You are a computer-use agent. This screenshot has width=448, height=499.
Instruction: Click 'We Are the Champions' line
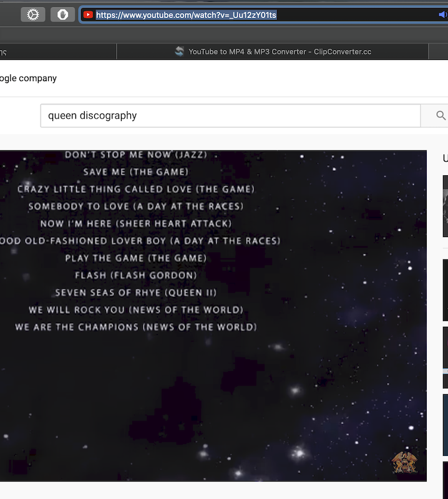[136, 327]
